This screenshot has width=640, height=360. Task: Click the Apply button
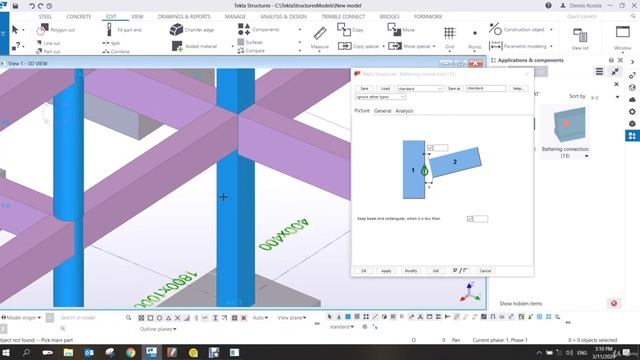tap(386, 271)
